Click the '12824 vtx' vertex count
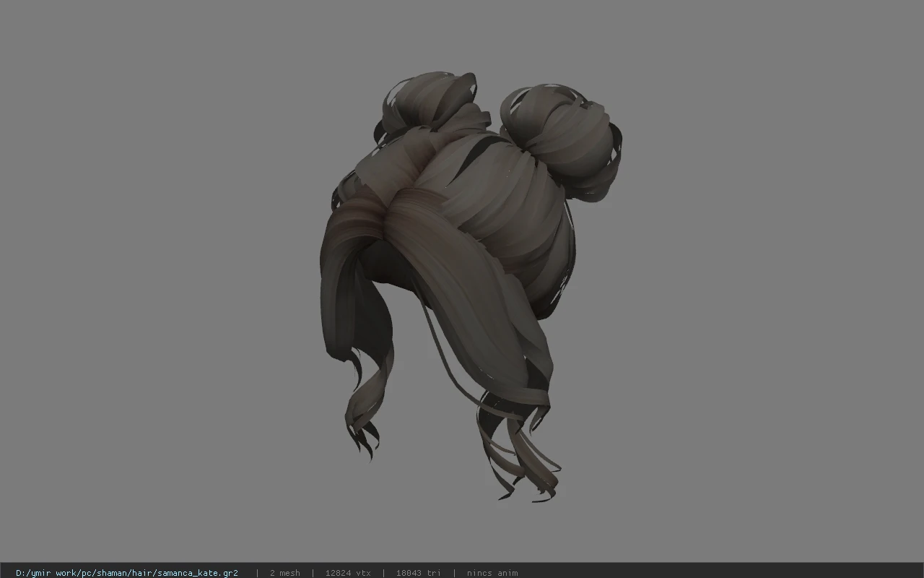Viewport: 924px width, 578px height. 348,573
